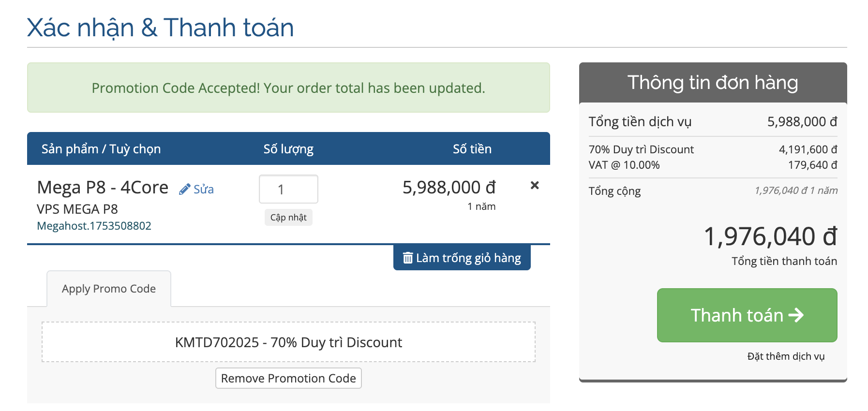The height and width of the screenshot is (411, 868).
Task: Click Megahost.1753508802 hostname link
Action: (x=94, y=226)
